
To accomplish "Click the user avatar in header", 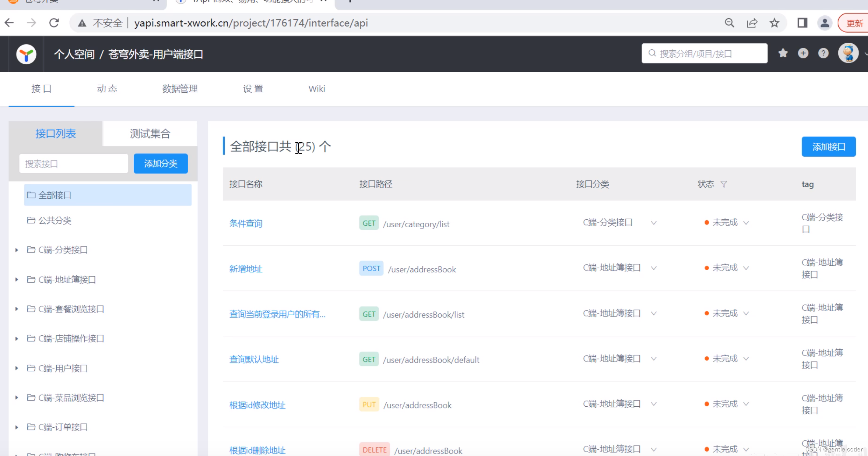I will [x=848, y=53].
